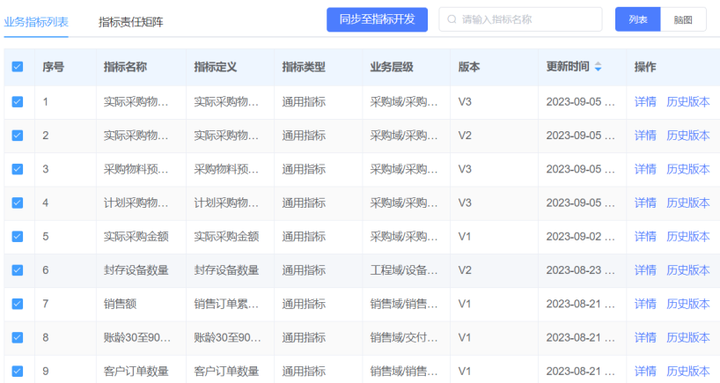Viewport: 720px width, 383px height.
Task: Uncheck the checkbox for row 8
Action: [x=17, y=338]
